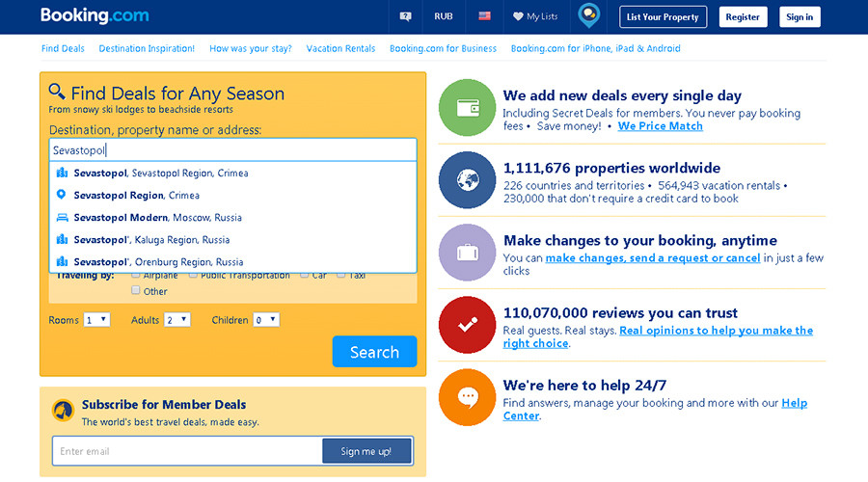Image resolution: width=868 pixels, height=482 pixels.
Task: Go to Vacation Rentals
Action: (x=341, y=49)
